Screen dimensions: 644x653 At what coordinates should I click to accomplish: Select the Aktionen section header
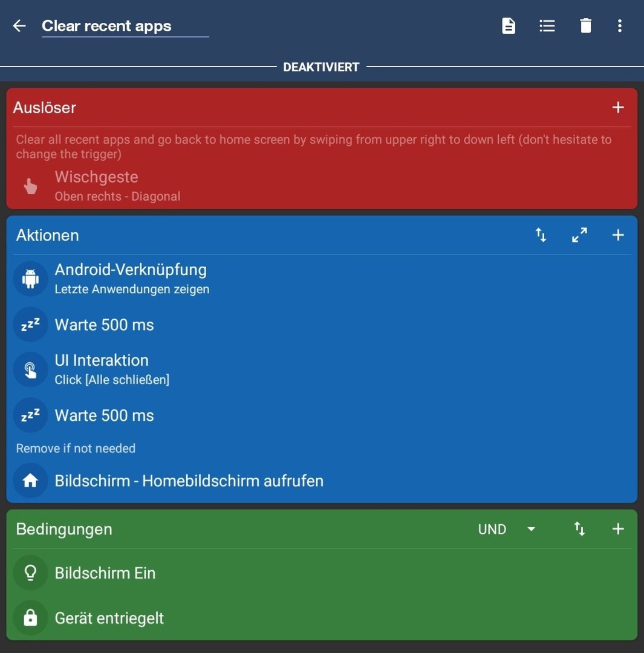click(x=48, y=235)
